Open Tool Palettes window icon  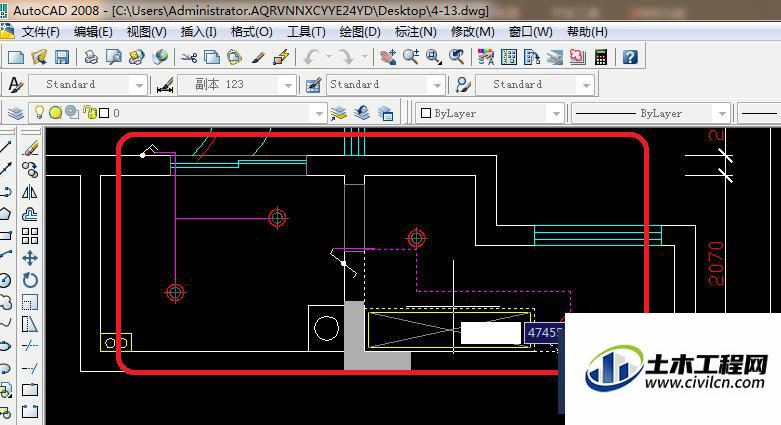pyautogui.click(x=532, y=57)
